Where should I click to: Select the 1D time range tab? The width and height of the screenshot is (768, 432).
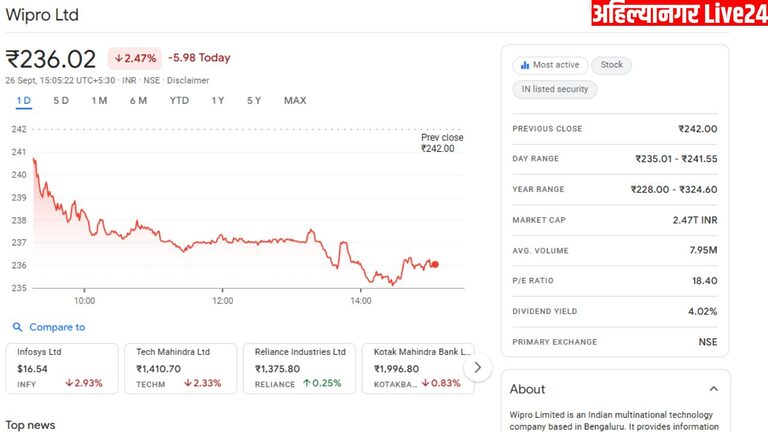pyautogui.click(x=24, y=100)
